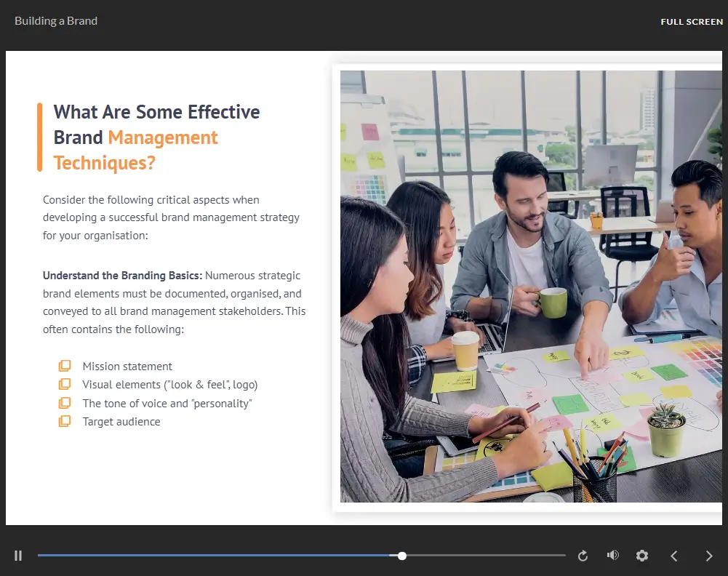Enter FULL SCREEN mode
The width and height of the screenshot is (728, 576).
(x=691, y=22)
